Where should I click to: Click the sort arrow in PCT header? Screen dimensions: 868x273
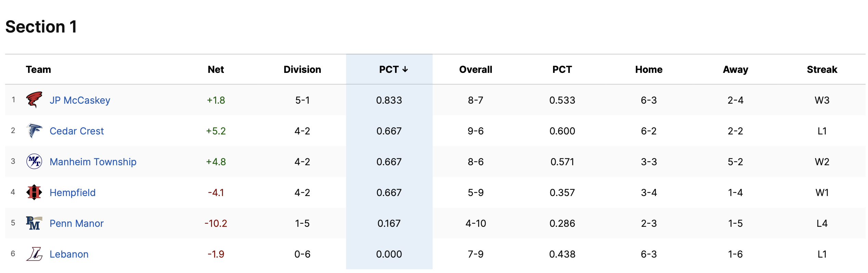tap(405, 69)
